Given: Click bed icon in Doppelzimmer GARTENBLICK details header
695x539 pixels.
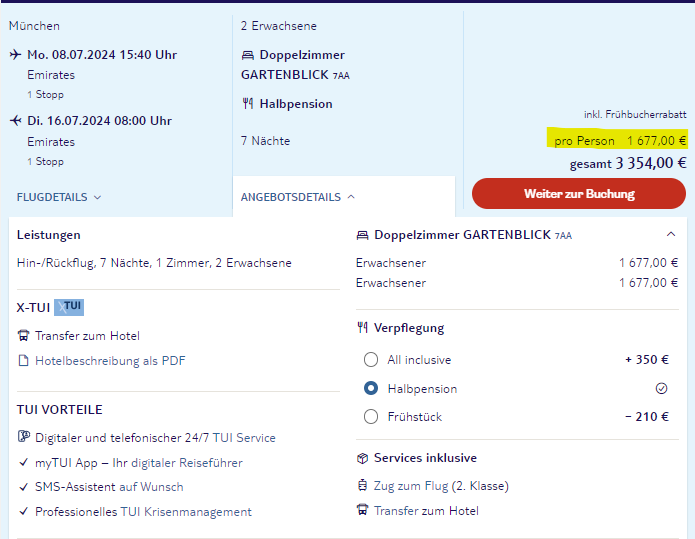Looking at the screenshot, I should point(363,235).
